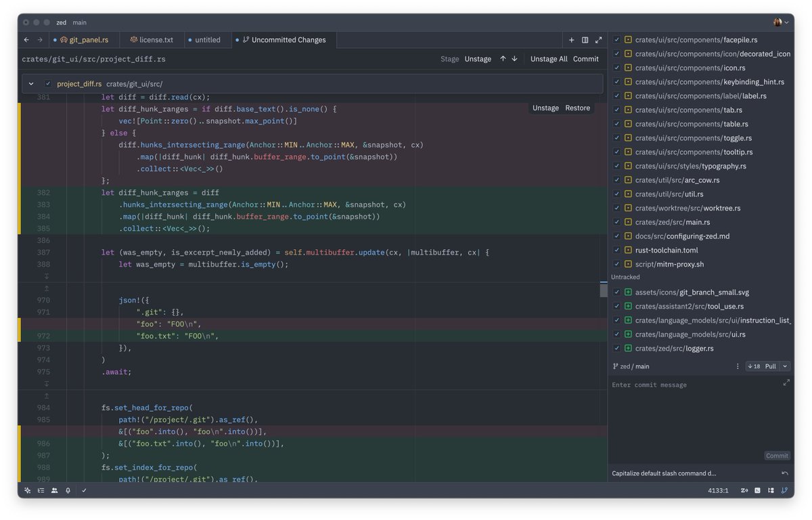The height and width of the screenshot is (520, 812).
Task: Toggle staged checkbox for git_branch_small.svg
Action: 616,292
